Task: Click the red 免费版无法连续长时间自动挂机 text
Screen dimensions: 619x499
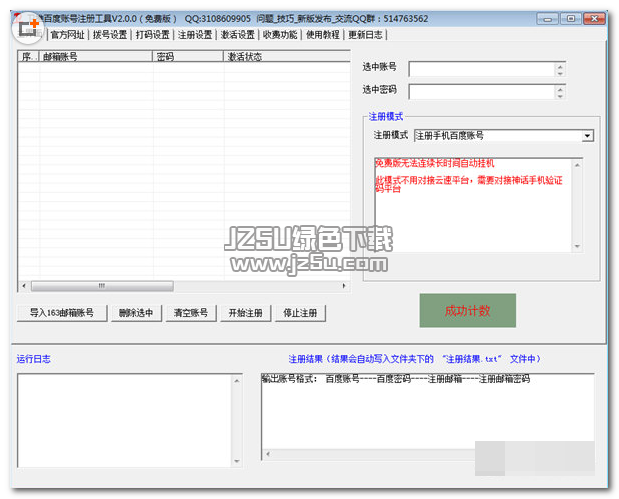Action: [434, 163]
